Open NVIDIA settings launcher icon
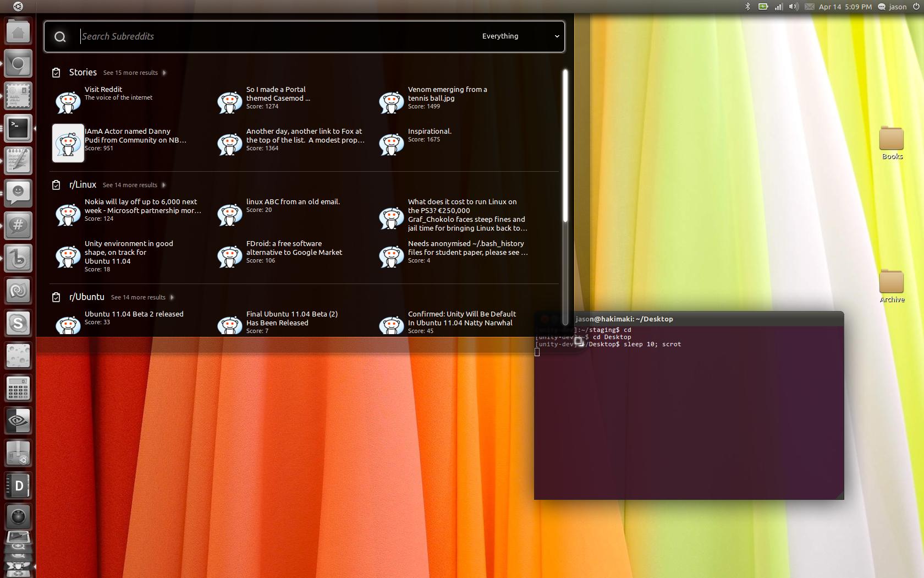The width and height of the screenshot is (924, 578). 18,421
